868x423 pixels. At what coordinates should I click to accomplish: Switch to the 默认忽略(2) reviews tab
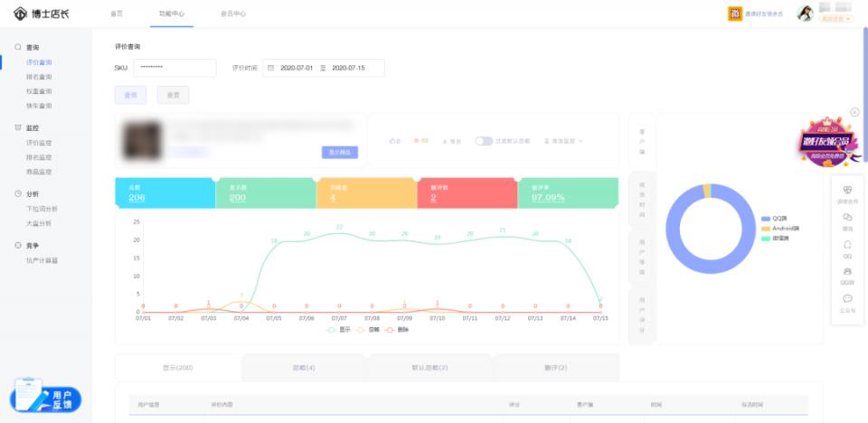pyautogui.click(x=429, y=368)
